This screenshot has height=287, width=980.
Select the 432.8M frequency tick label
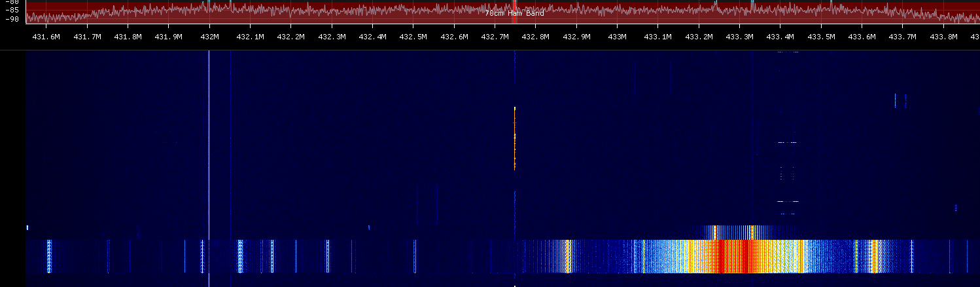pos(535,37)
